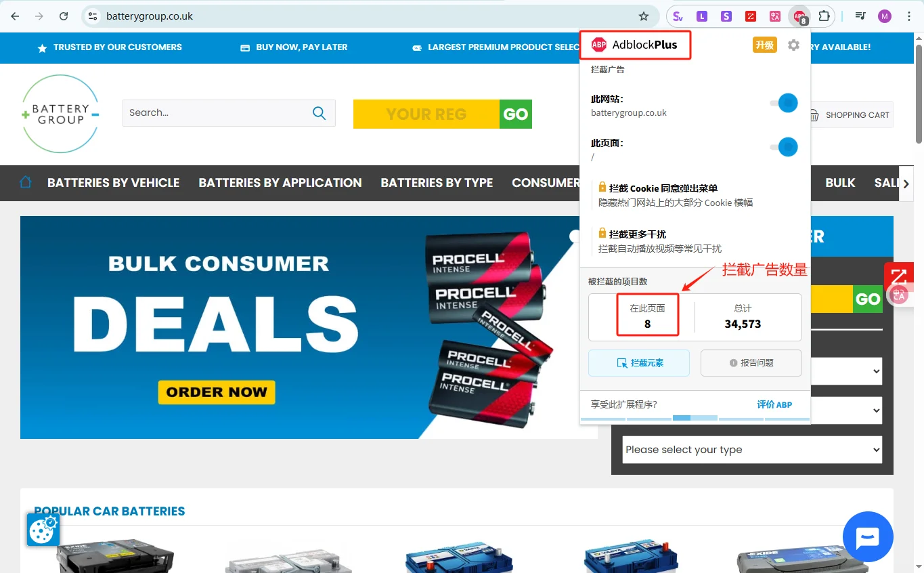Click the Order Now banner button
Image resolution: width=924 pixels, height=573 pixels.
click(x=217, y=392)
